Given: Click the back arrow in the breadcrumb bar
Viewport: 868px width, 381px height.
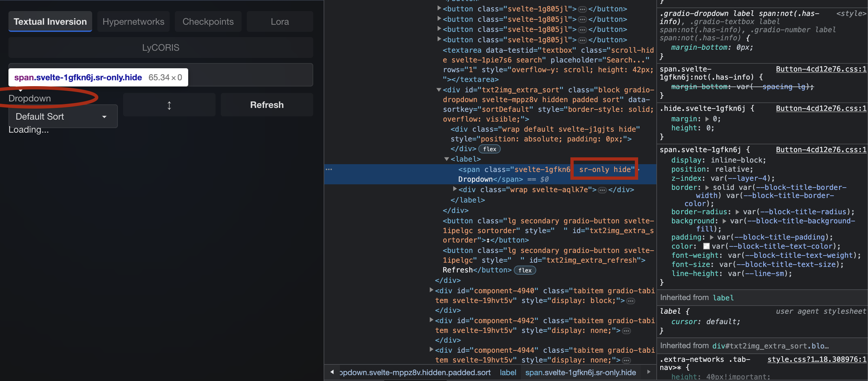Looking at the screenshot, I should (x=331, y=372).
